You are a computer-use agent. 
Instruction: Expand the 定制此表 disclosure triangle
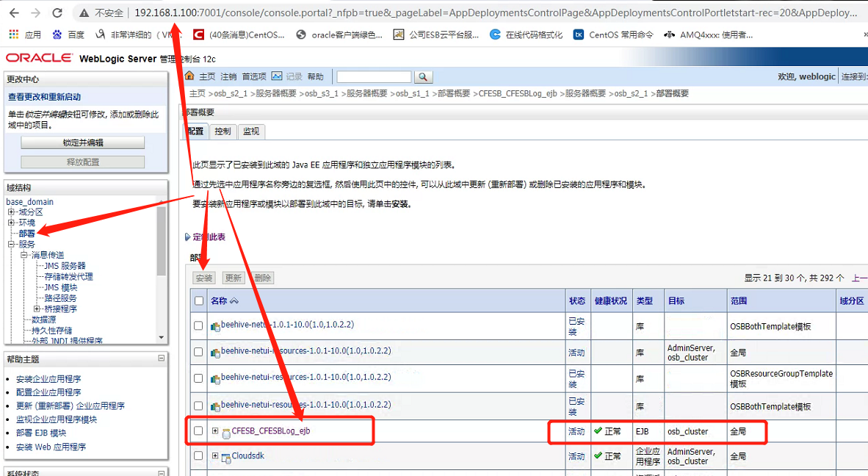[x=188, y=237]
